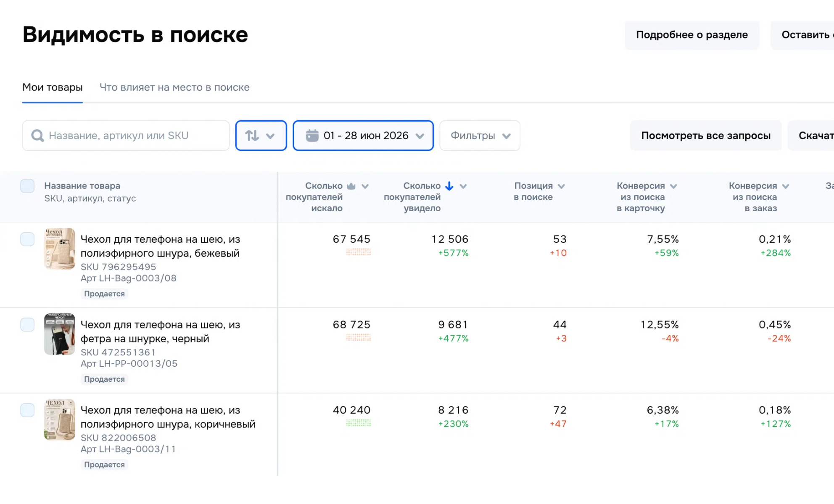Click conversion value 6,38%
This screenshot has height=504, width=834.
663,410
